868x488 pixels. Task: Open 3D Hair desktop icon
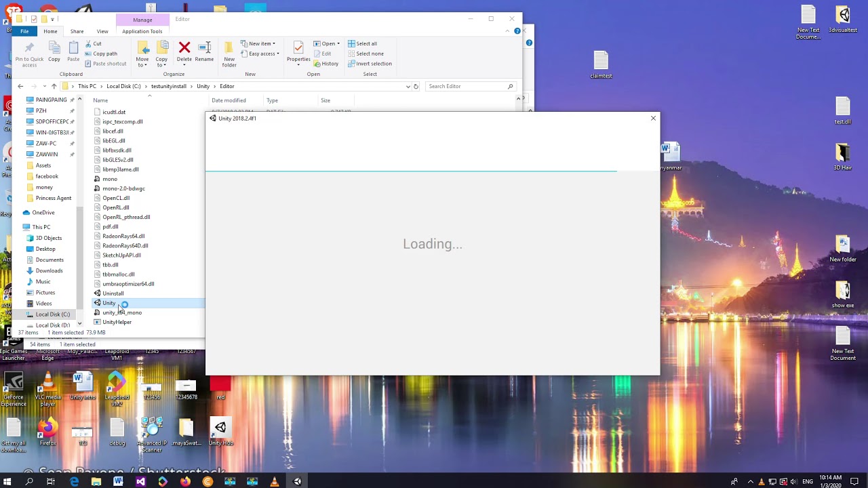(843, 157)
